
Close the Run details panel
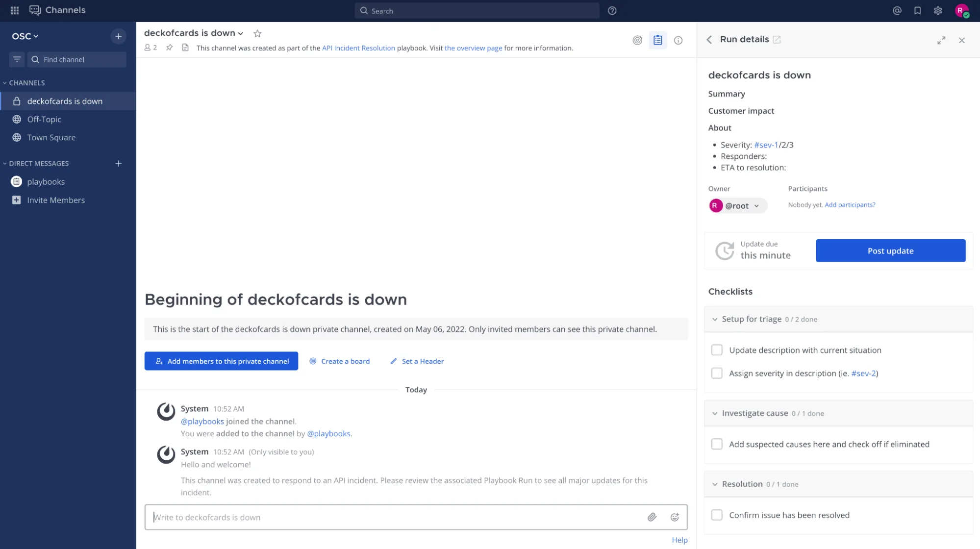961,40
